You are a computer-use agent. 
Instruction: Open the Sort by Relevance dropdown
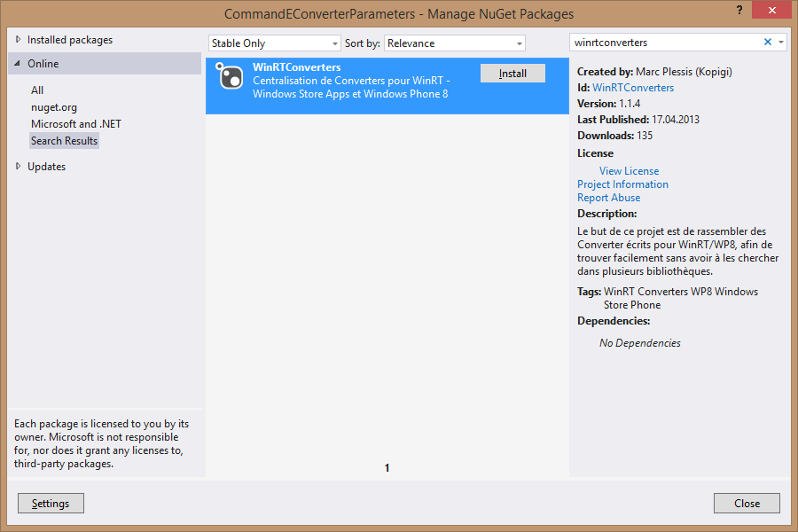(455, 43)
